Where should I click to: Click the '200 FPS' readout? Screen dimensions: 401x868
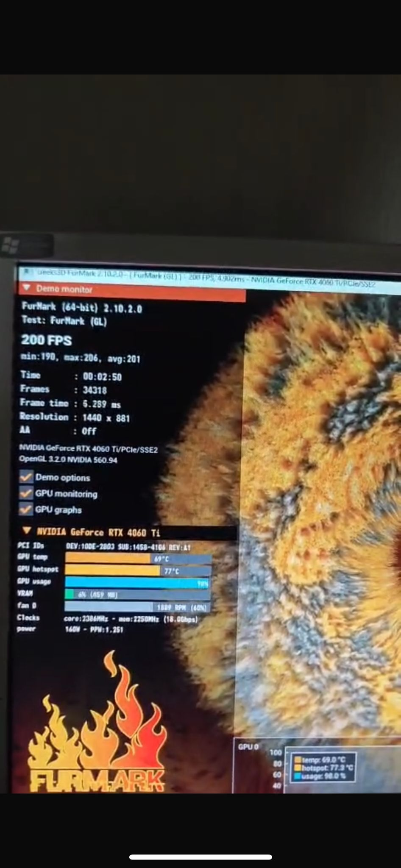pos(47,340)
